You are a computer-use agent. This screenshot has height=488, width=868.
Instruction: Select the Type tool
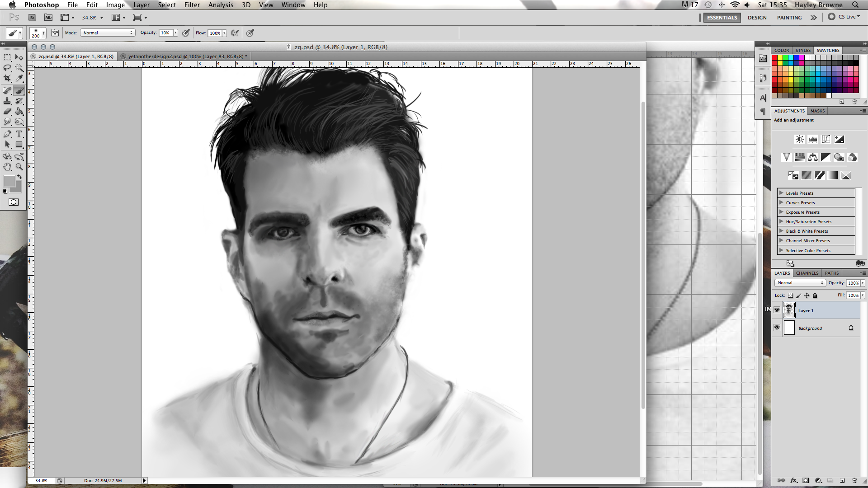click(19, 134)
